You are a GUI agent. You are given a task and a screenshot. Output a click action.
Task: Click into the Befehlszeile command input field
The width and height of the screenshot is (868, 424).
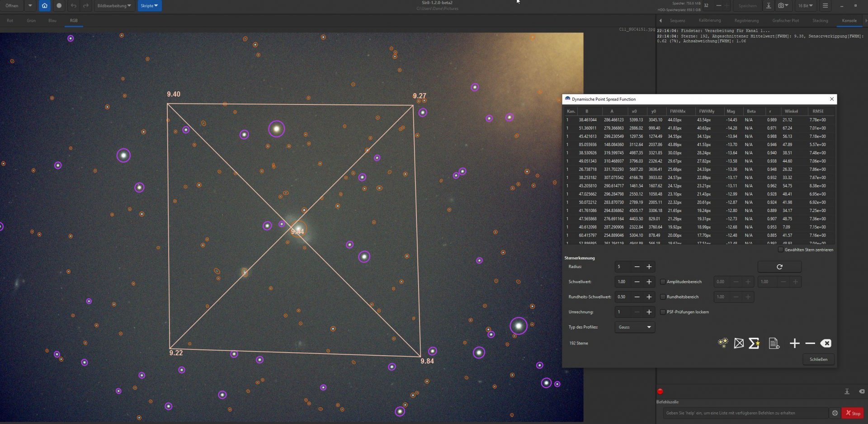coord(745,413)
